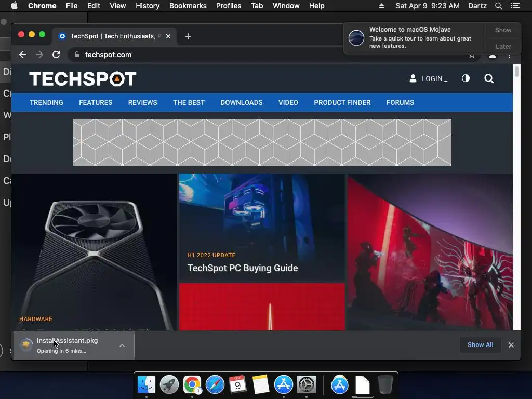Open the Chrome application menu

point(42,6)
